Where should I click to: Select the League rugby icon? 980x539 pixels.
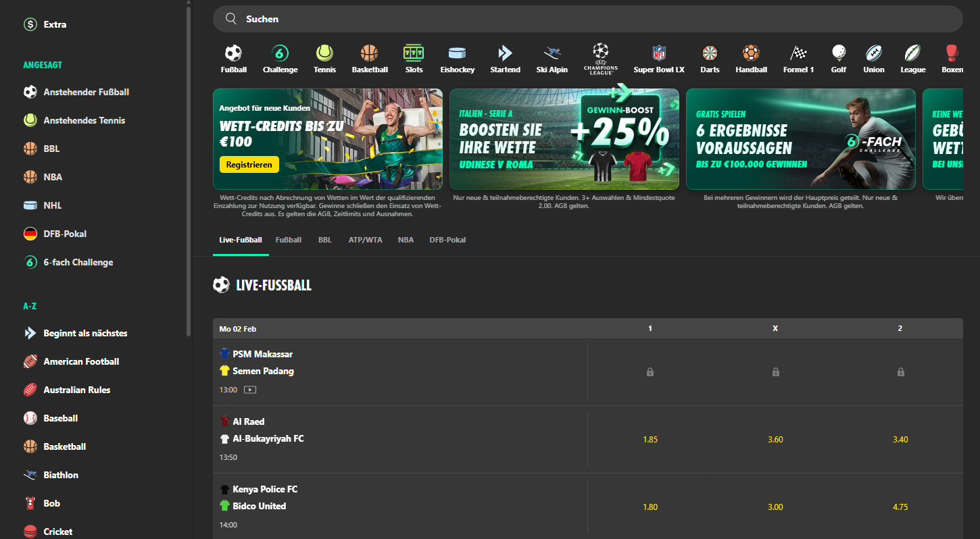point(913,53)
